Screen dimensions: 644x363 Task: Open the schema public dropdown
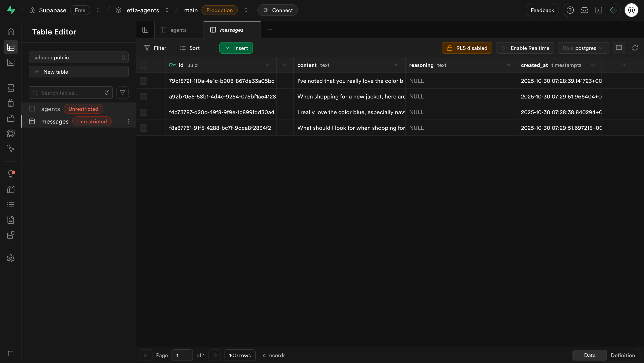click(79, 57)
